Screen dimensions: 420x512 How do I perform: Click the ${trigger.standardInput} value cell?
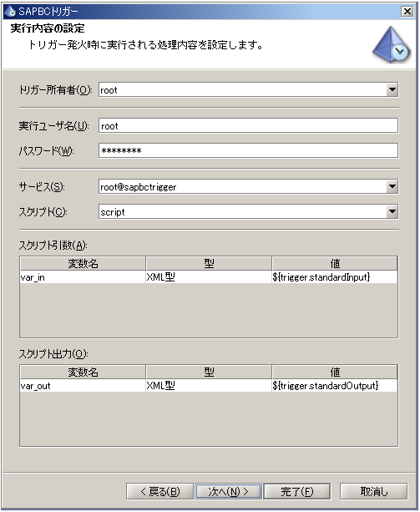tap(335, 277)
